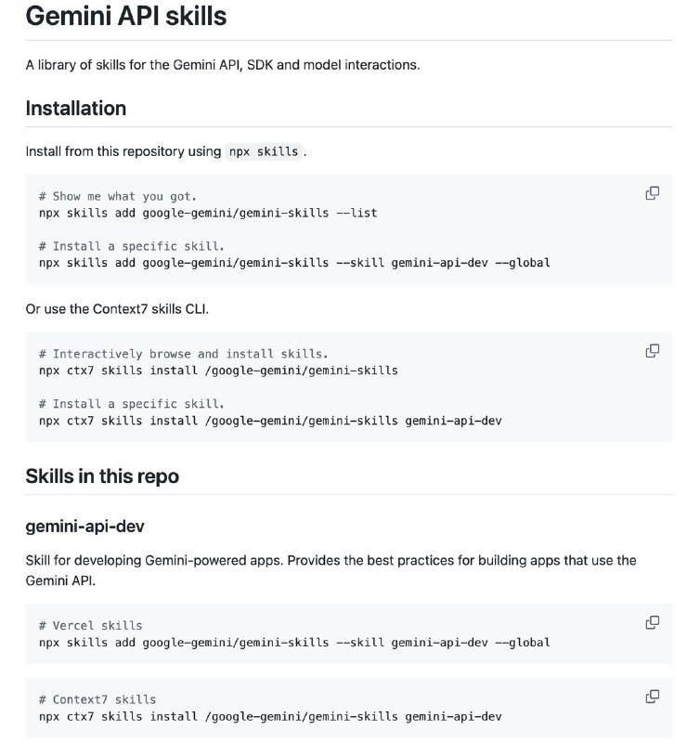Copy the Context7 interactive install code block
The width and height of the screenshot is (700, 743).
(653, 350)
